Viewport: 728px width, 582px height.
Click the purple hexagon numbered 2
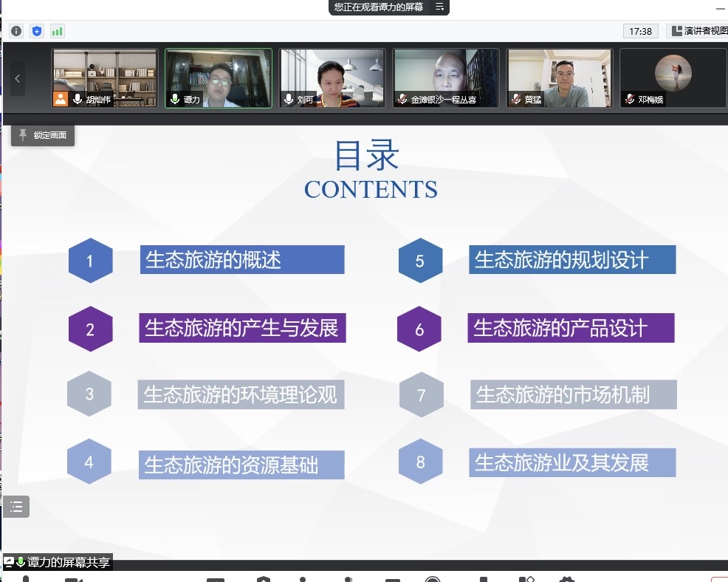pyautogui.click(x=90, y=329)
